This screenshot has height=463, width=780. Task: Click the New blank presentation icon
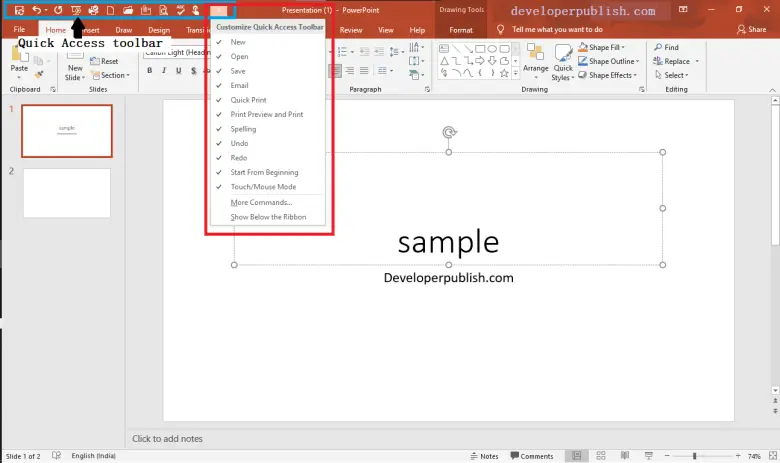click(110, 10)
